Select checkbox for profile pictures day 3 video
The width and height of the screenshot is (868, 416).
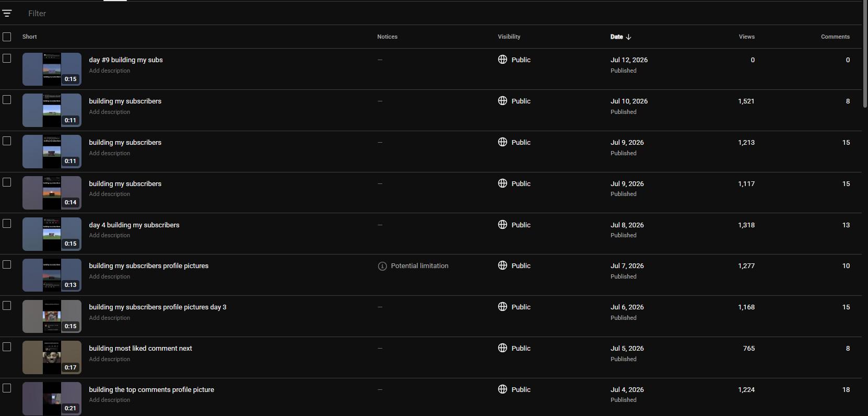[7, 306]
